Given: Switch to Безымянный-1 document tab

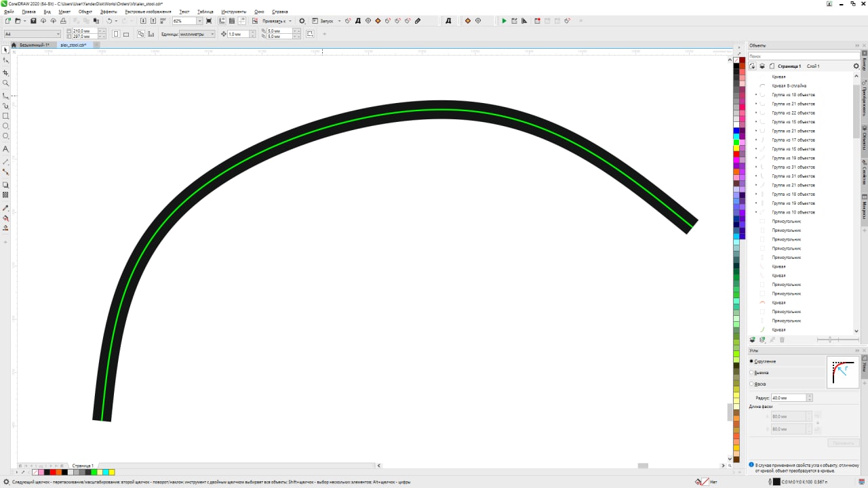Looking at the screenshot, I should coord(33,45).
